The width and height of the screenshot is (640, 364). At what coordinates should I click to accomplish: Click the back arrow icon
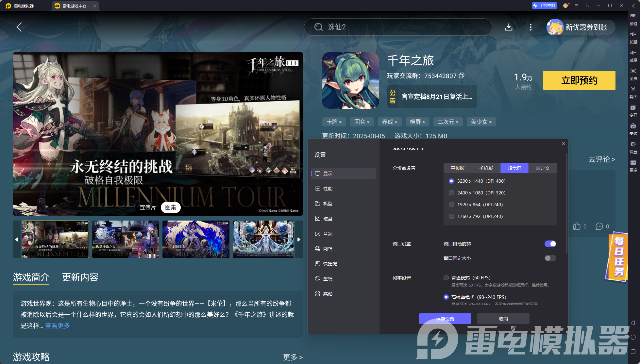(x=19, y=27)
